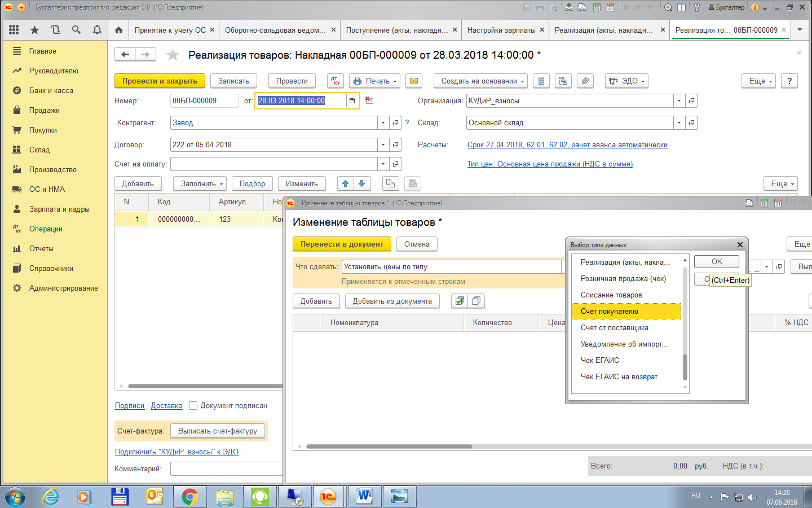Click the check all rows icon
The width and height of the screenshot is (812, 508).
click(x=460, y=301)
